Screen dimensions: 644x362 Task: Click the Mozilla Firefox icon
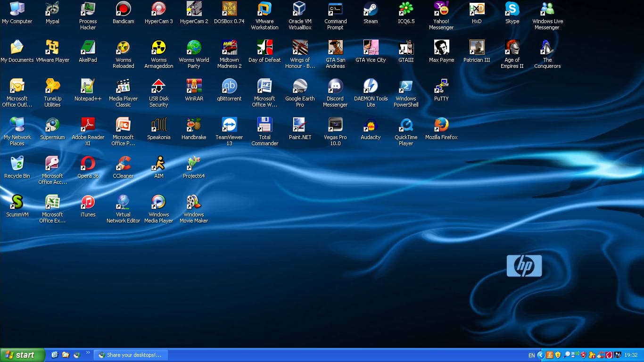click(441, 125)
